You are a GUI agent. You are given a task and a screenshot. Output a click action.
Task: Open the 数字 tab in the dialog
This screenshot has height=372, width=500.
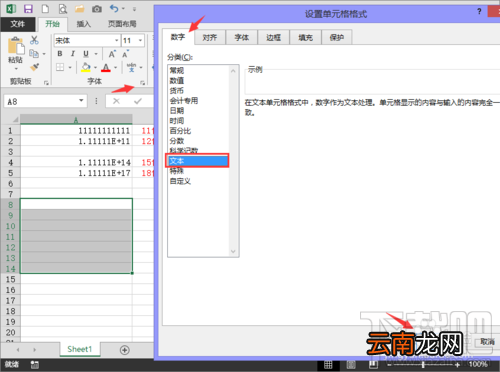click(x=178, y=37)
